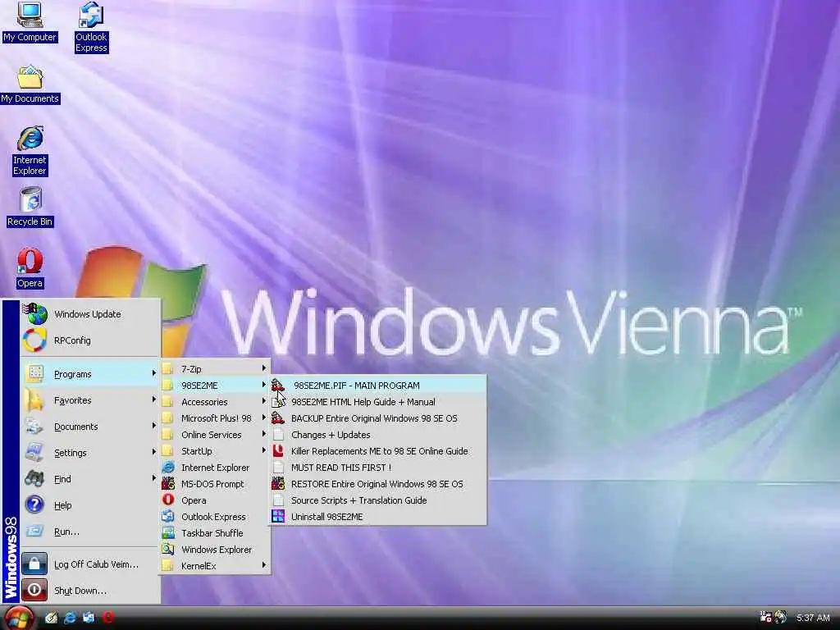Open the Outlook Express desktop icon
The width and height of the screenshot is (840, 630).
tap(91, 15)
